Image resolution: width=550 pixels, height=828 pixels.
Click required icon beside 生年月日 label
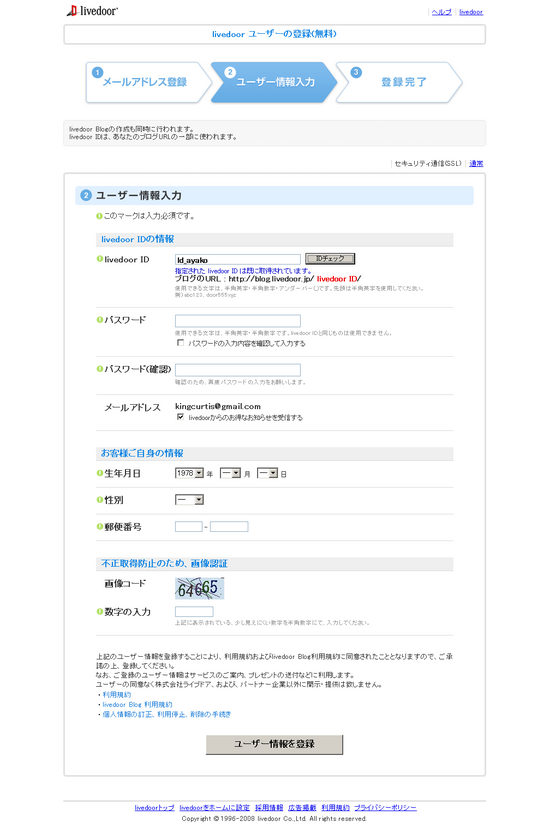[100, 473]
